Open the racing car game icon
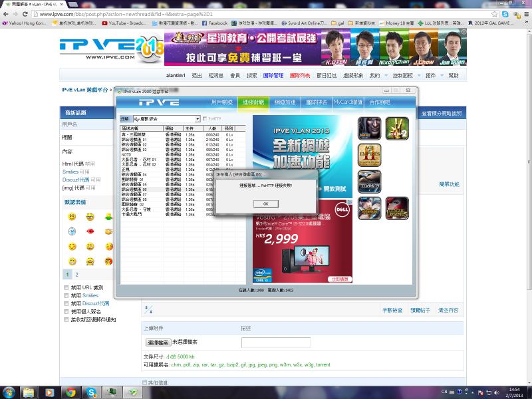532x399 pixels. click(x=370, y=182)
